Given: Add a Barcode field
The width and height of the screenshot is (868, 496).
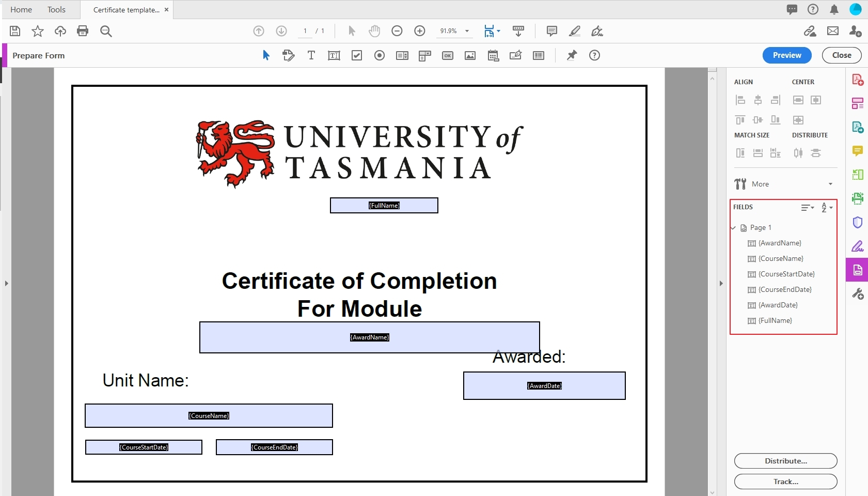Looking at the screenshot, I should 539,55.
